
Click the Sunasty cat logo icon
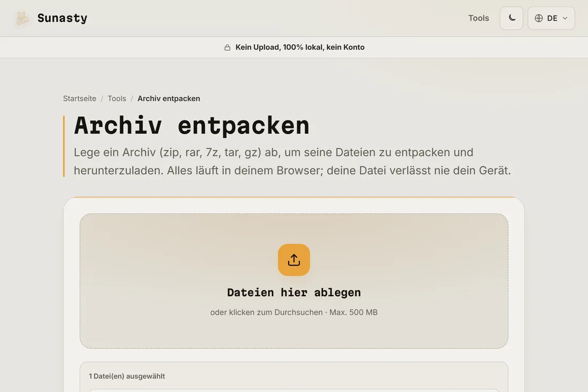22,18
